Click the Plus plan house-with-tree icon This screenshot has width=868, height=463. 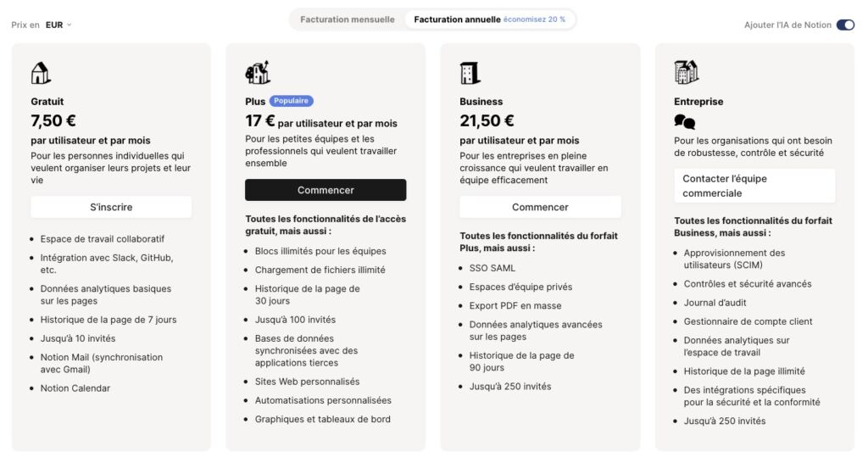point(257,72)
